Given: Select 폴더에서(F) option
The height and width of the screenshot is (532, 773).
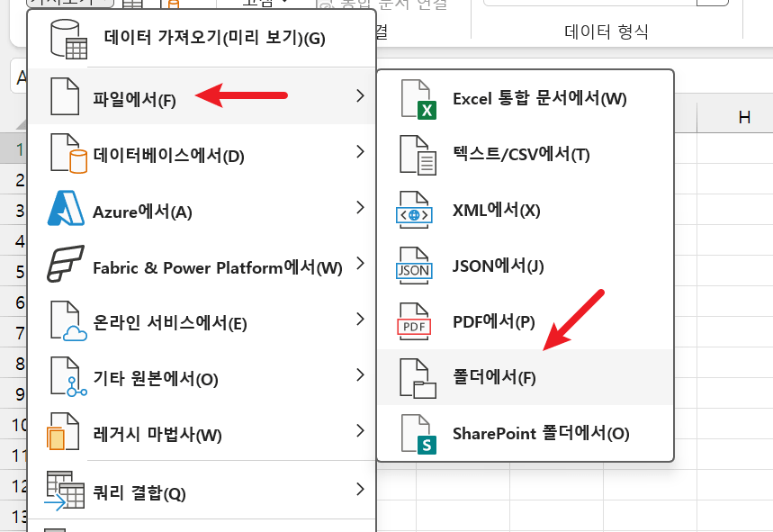Looking at the screenshot, I should point(526,377).
